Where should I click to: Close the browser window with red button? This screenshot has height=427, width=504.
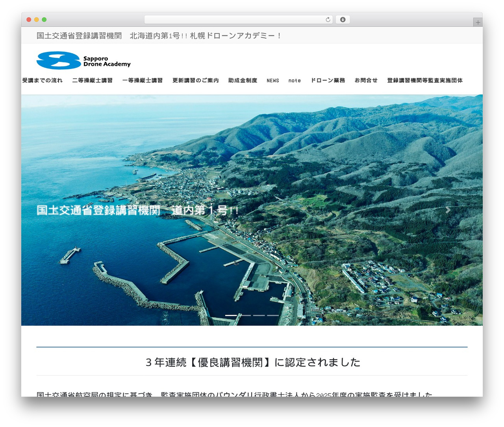tap(29, 20)
